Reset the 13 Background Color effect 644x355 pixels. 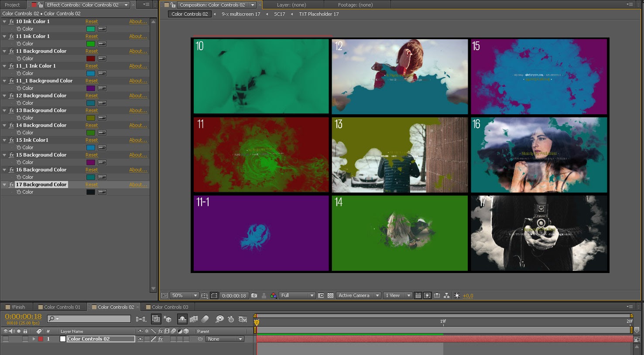[92, 111]
